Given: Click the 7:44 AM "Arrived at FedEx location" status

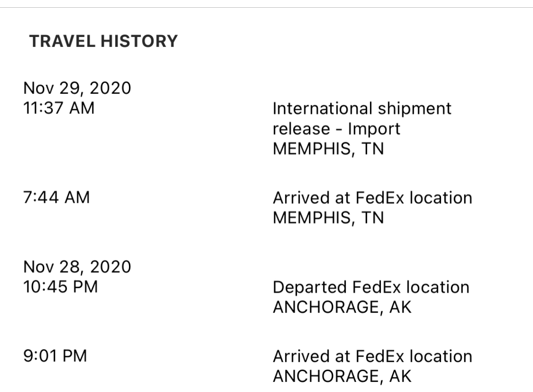Looking at the screenshot, I should (372, 197).
